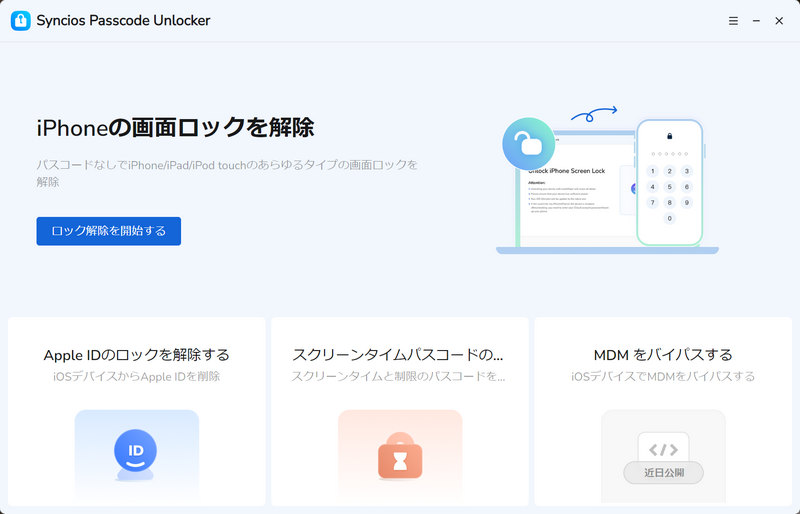Click the unlock padlock circle icon in illustration

coord(529,143)
